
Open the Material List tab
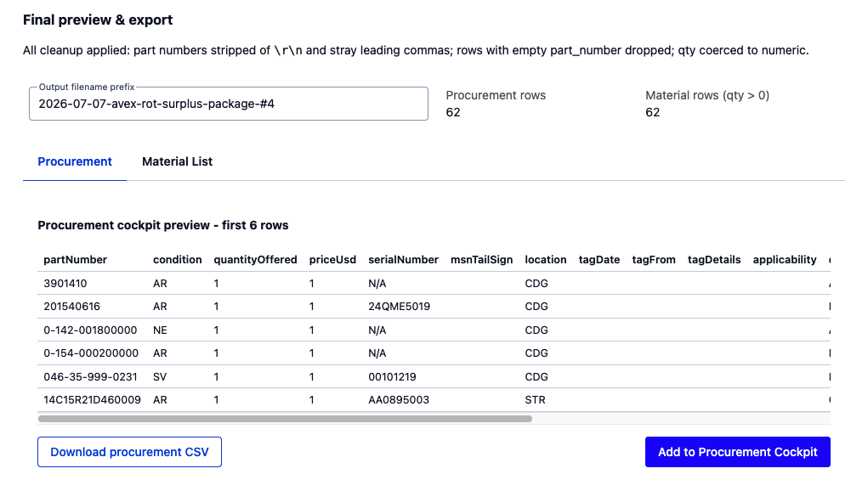pos(177,161)
